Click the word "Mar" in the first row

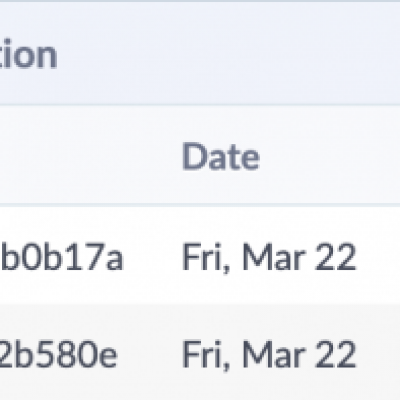273,257
